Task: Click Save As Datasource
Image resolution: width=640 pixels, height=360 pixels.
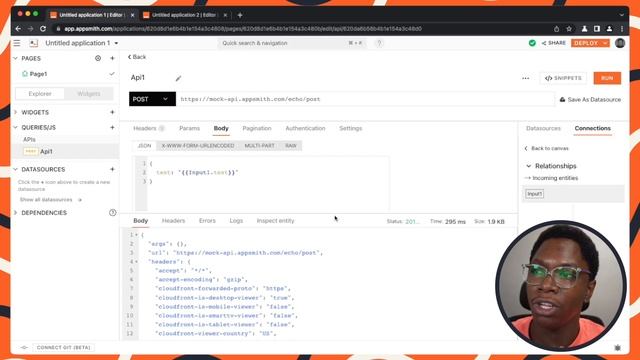Action: (x=590, y=100)
